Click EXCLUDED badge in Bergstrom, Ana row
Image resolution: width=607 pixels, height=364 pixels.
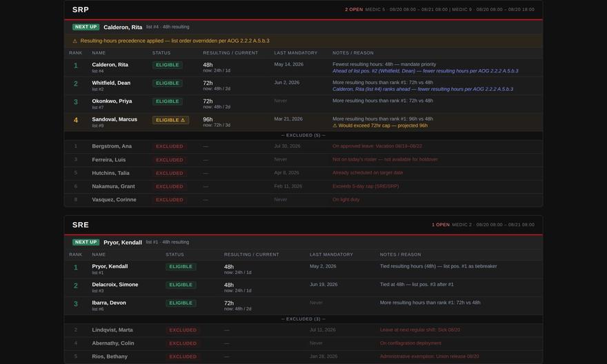(x=170, y=147)
